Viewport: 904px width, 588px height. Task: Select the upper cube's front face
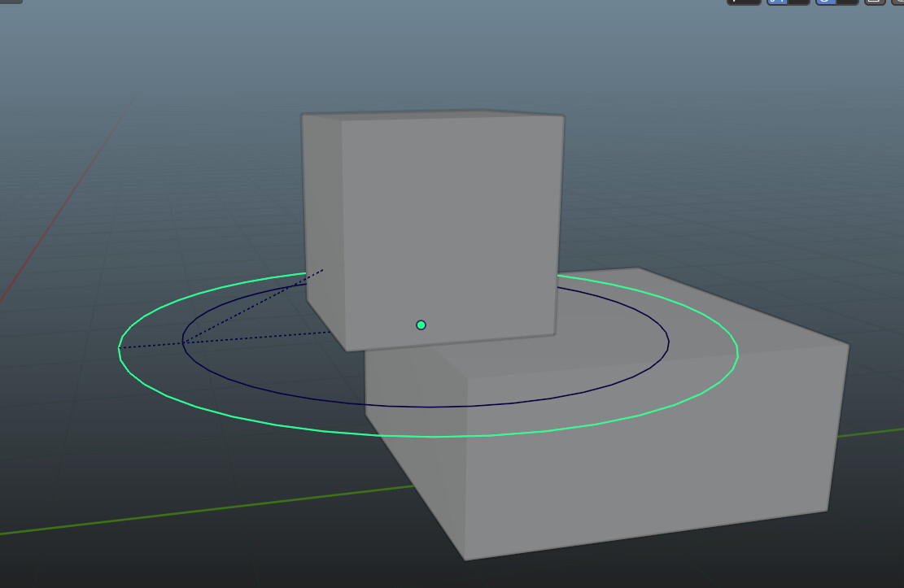[x=450, y=231]
